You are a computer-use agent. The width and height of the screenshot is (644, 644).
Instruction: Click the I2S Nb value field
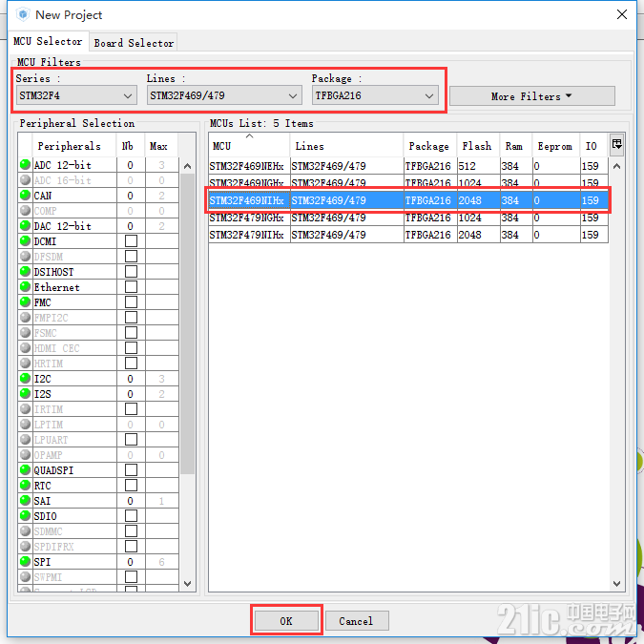(130, 393)
